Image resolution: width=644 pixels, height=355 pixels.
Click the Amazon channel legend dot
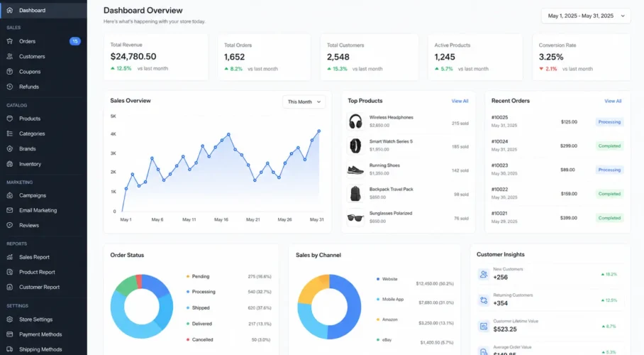pyautogui.click(x=378, y=319)
